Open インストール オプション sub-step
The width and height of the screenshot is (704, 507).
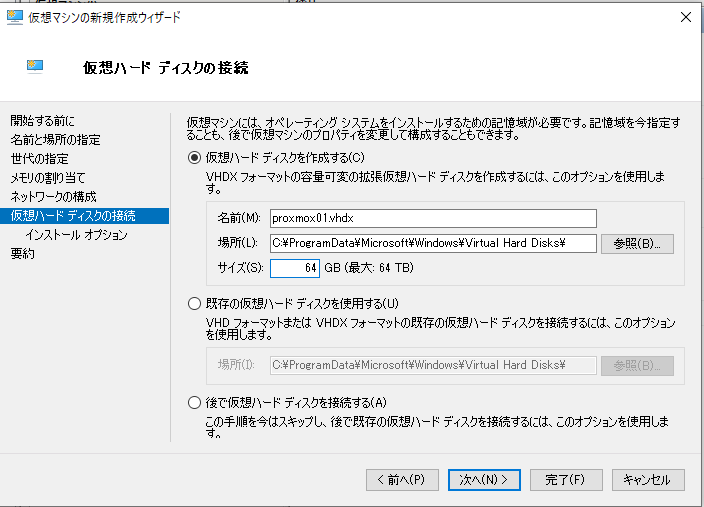[77, 235]
